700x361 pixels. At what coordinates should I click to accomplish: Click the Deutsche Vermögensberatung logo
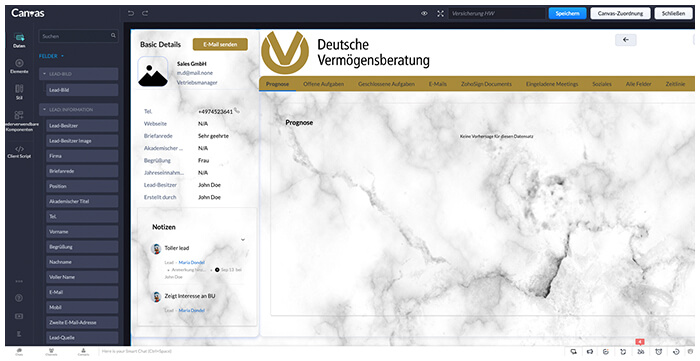(346, 53)
